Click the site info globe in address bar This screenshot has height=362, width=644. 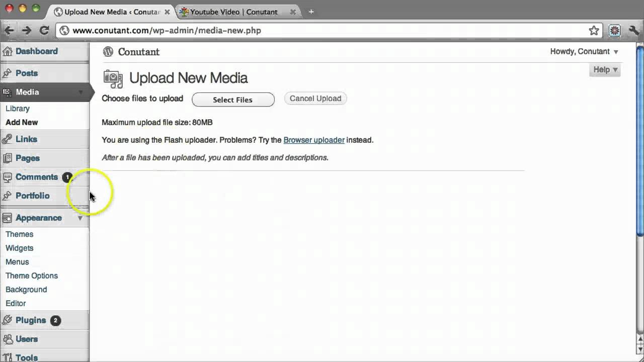(x=64, y=31)
